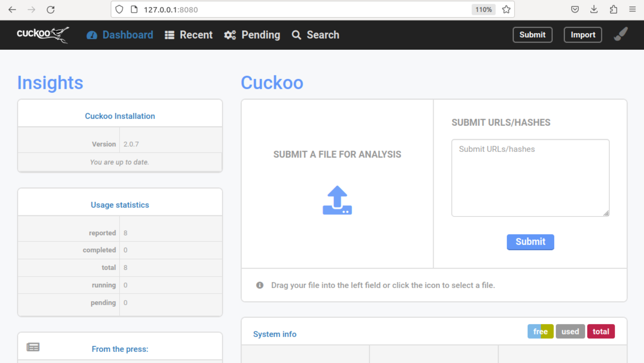Open the Firefox hamburger menu
This screenshot has width=644, height=363.
(633, 9)
